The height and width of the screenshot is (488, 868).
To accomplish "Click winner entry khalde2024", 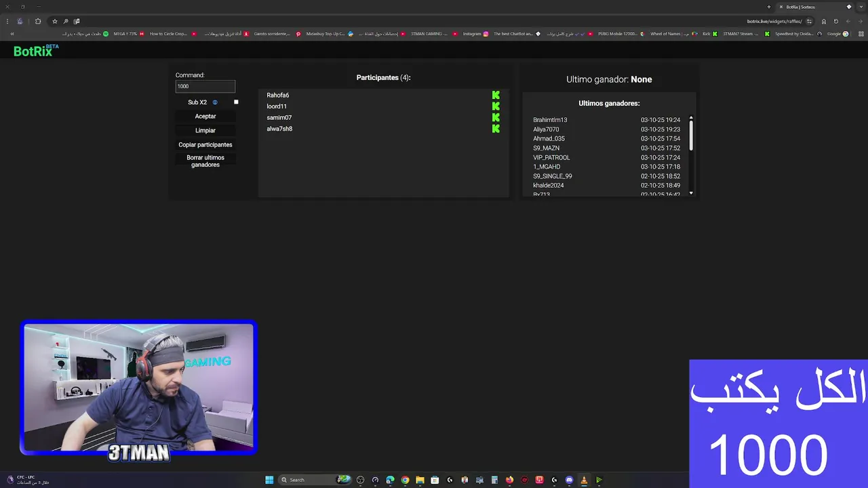I will coord(549,186).
